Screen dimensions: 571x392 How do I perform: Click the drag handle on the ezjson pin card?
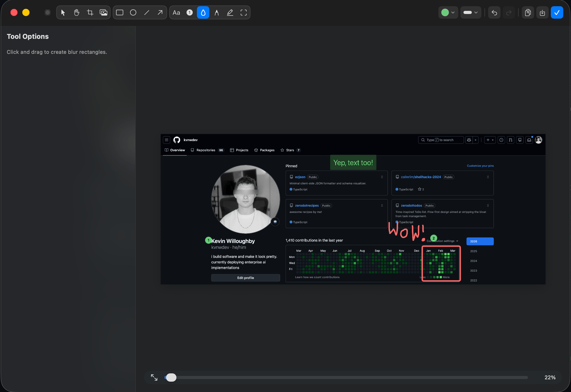(x=382, y=177)
